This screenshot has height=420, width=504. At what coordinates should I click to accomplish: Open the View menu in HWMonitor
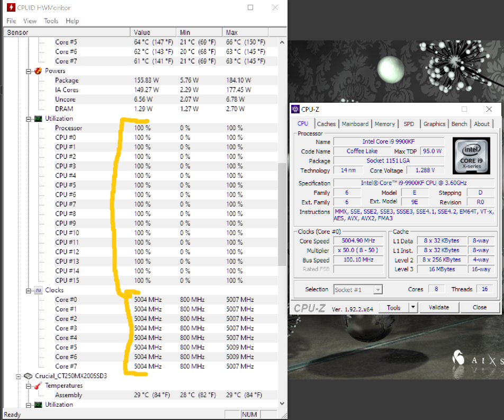pos(30,21)
